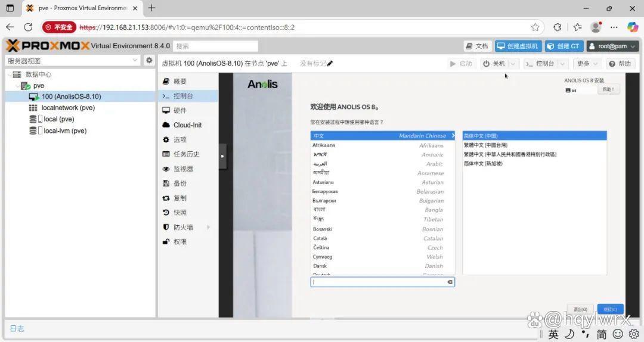Open the root@pam user menu

pyautogui.click(x=612, y=46)
